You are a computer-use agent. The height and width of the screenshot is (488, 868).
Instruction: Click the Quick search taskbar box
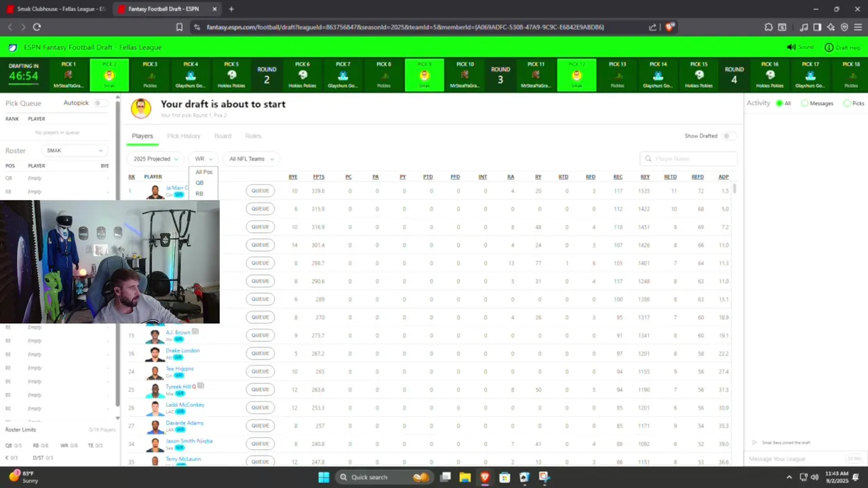point(385,477)
